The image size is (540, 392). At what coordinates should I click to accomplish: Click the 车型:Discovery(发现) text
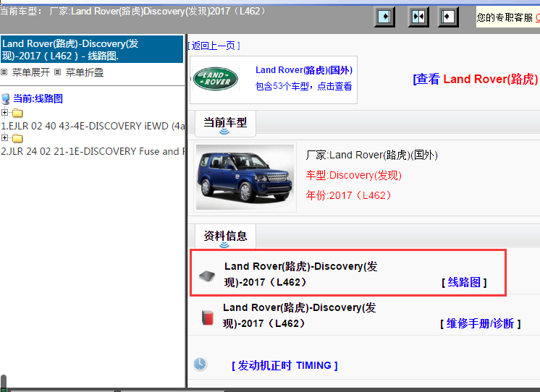[354, 175]
